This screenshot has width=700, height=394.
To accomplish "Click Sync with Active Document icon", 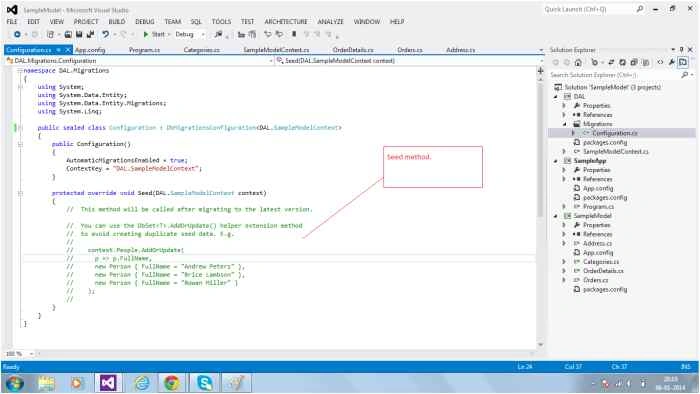I will pos(611,62).
